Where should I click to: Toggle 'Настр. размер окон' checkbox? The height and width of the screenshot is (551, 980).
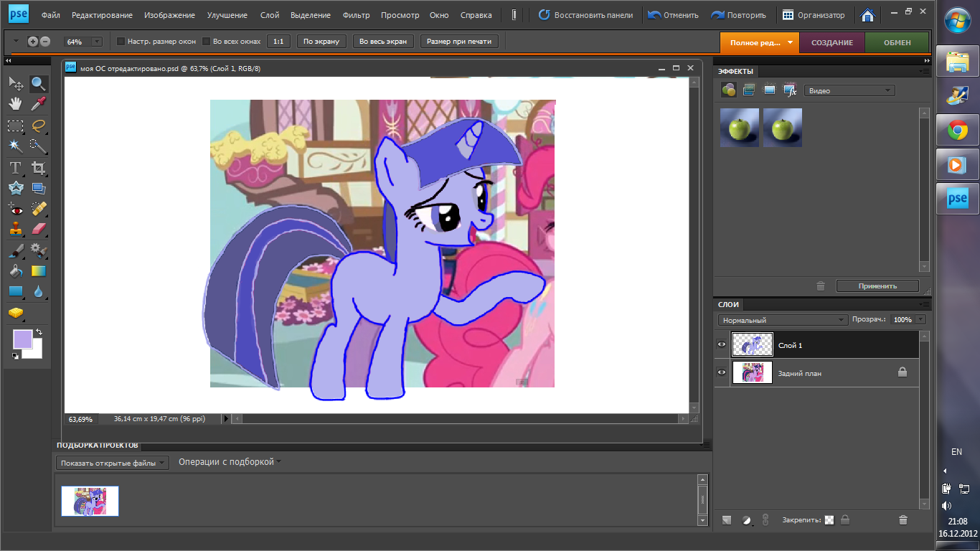tap(121, 42)
